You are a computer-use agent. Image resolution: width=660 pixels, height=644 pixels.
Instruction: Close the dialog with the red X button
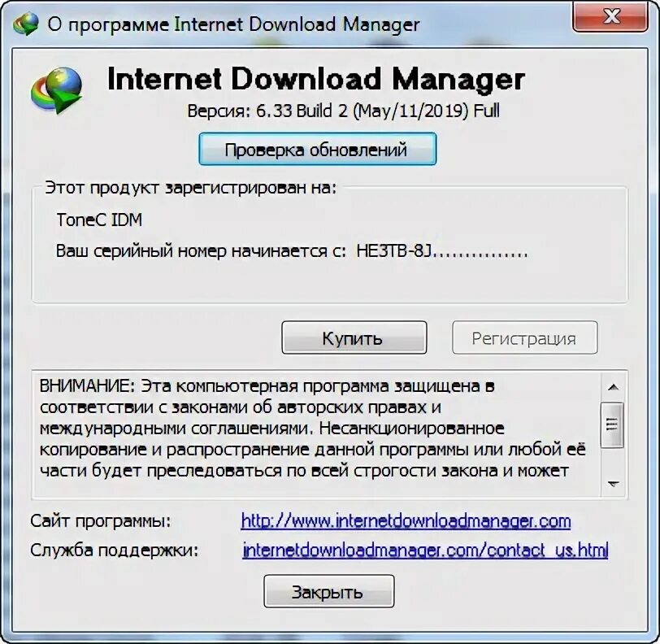tap(610, 17)
